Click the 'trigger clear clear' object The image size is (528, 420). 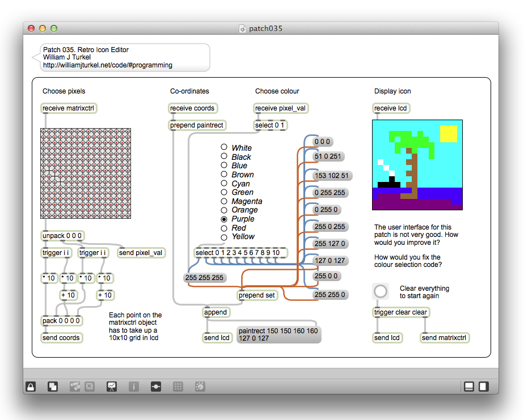point(402,312)
